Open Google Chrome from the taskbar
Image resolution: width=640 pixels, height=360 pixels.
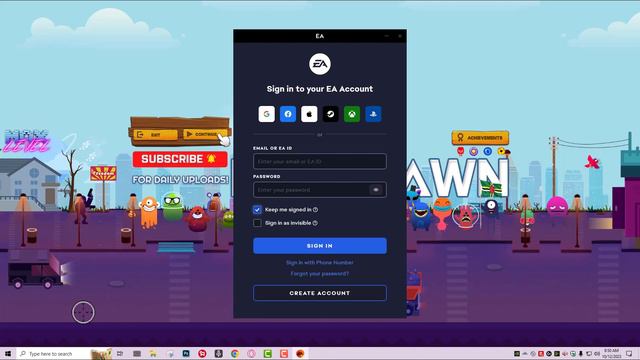tap(235, 354)
